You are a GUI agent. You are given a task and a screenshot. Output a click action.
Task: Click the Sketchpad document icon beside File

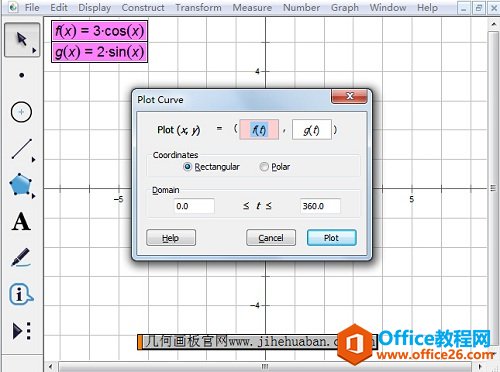[13, 7]
